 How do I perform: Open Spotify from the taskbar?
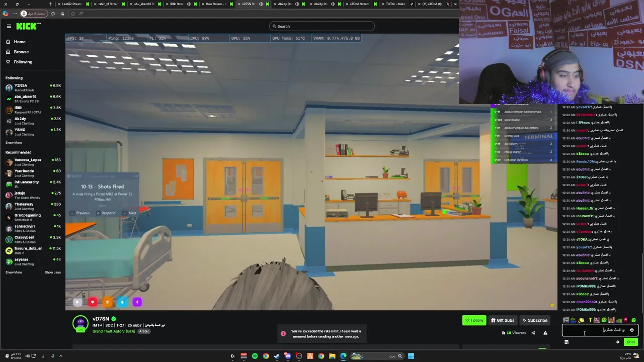pyautogui.click(x=255, y=356)
